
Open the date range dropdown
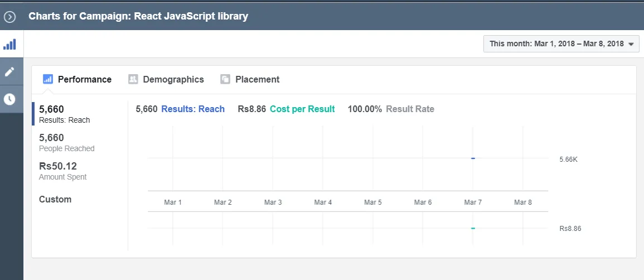[561, 44]
